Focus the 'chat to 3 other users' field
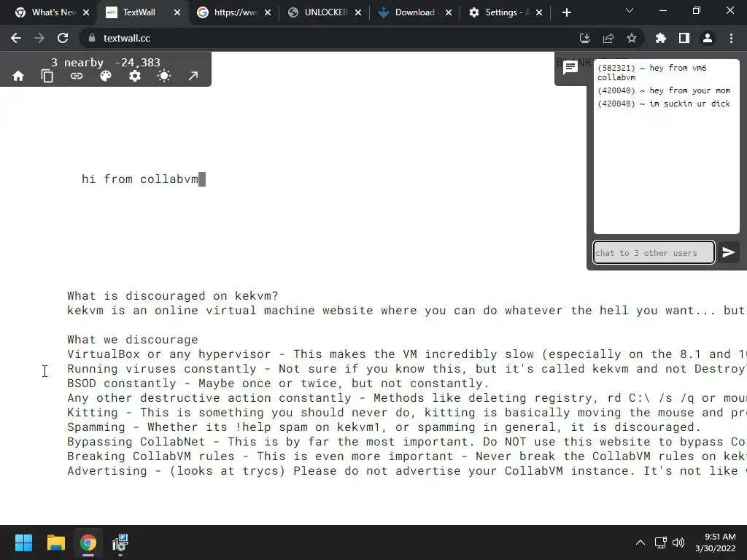Viewport: 747px width, 560px height. tap(654, 252)
